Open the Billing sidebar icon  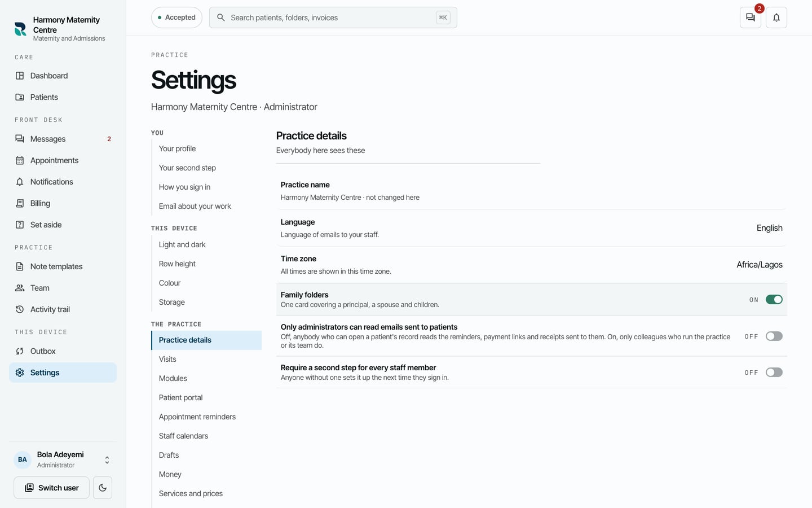pyautogui.click(x=20, y=203)
